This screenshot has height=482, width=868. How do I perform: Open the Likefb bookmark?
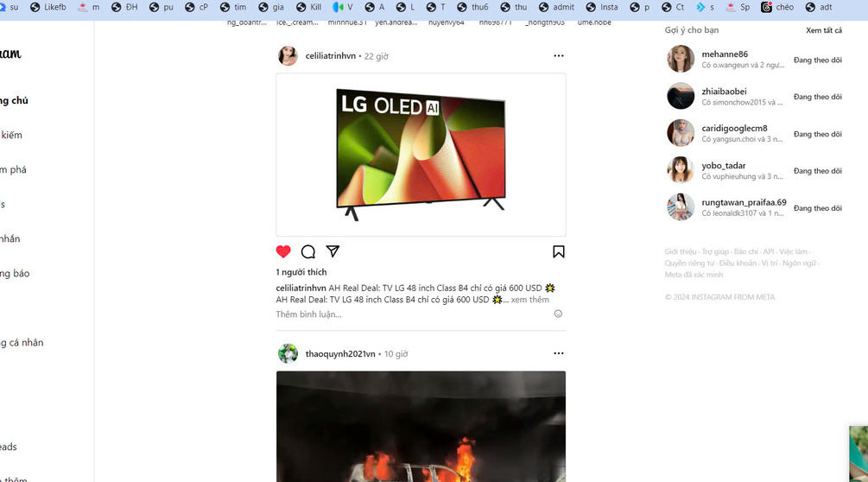pyautogui.click(x=48, y=7)
